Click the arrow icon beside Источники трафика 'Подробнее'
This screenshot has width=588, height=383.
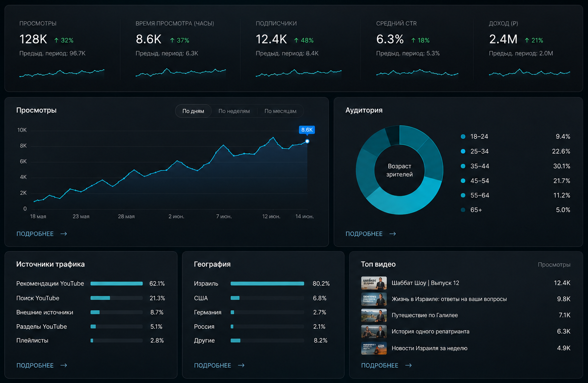coord(64,365)
